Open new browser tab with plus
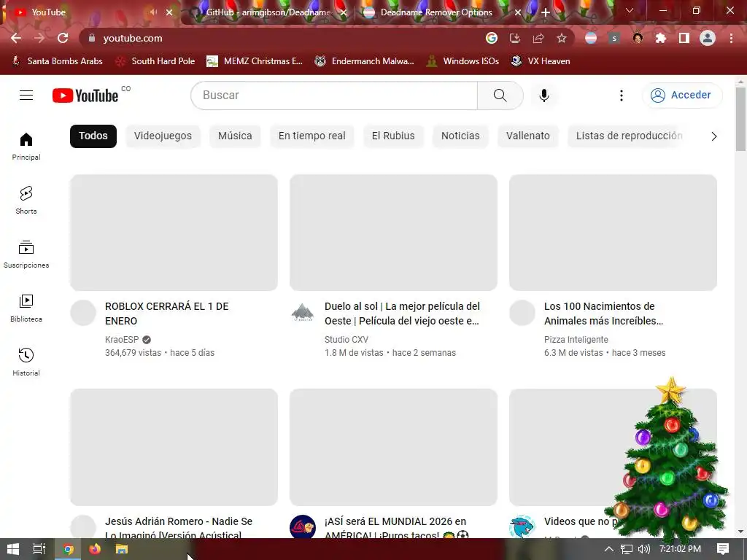Screen dimensions: 747x560 (546, 12)
